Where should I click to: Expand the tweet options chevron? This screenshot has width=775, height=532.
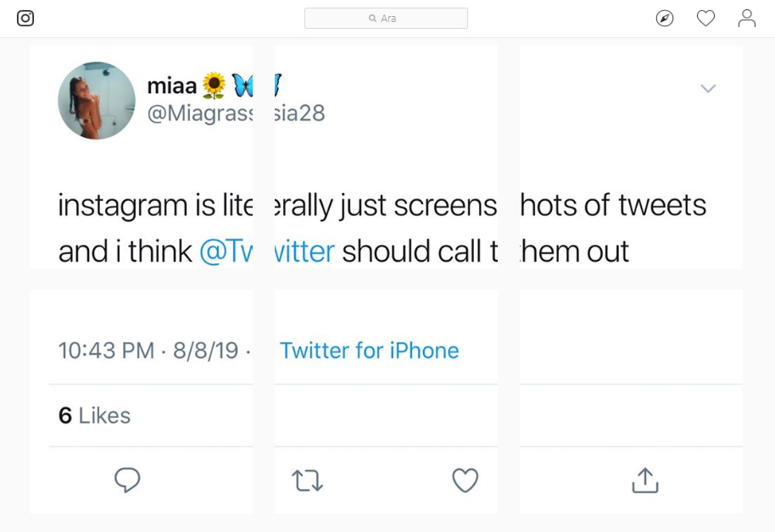[708, 88]
